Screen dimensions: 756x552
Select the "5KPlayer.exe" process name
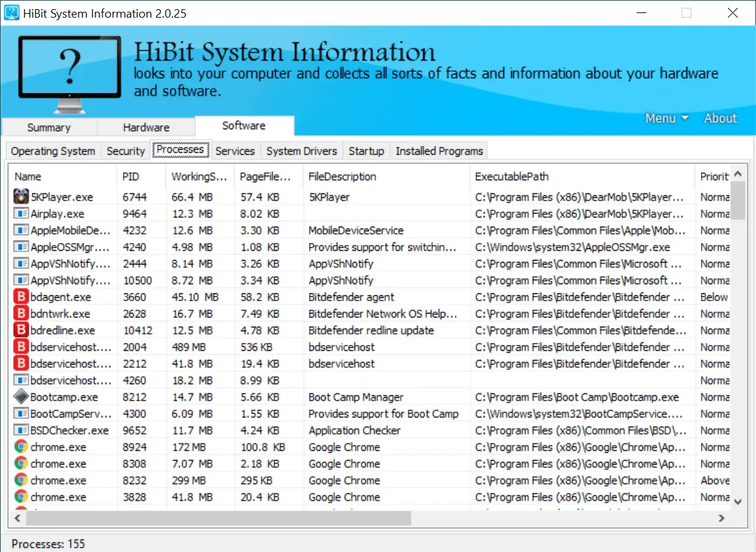(62, 197)
